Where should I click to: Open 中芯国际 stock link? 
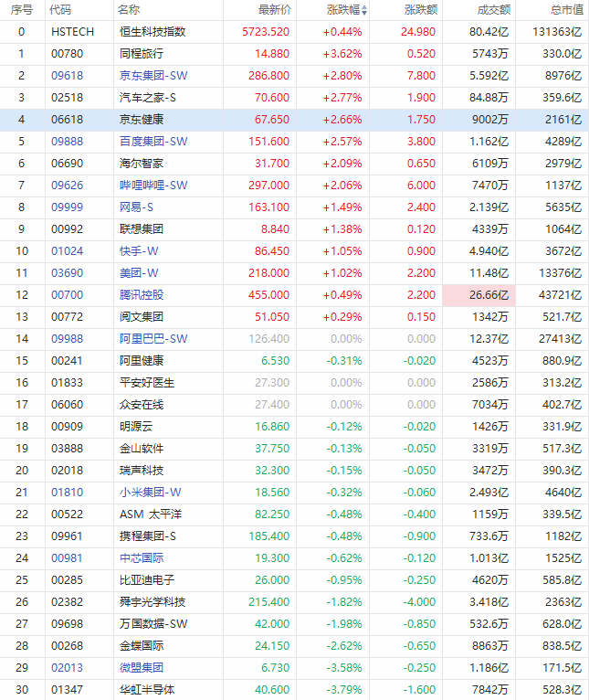[x=142, y=558]
